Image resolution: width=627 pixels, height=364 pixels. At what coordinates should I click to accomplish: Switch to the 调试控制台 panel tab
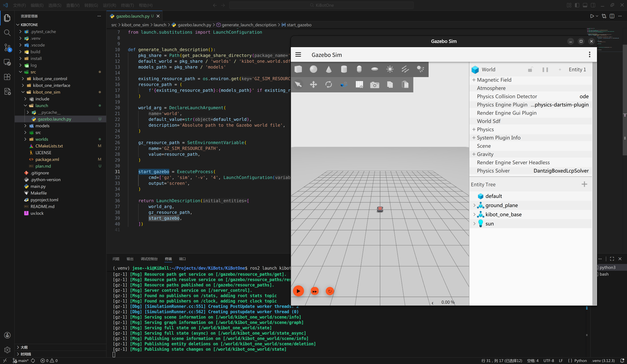point(149,259)
